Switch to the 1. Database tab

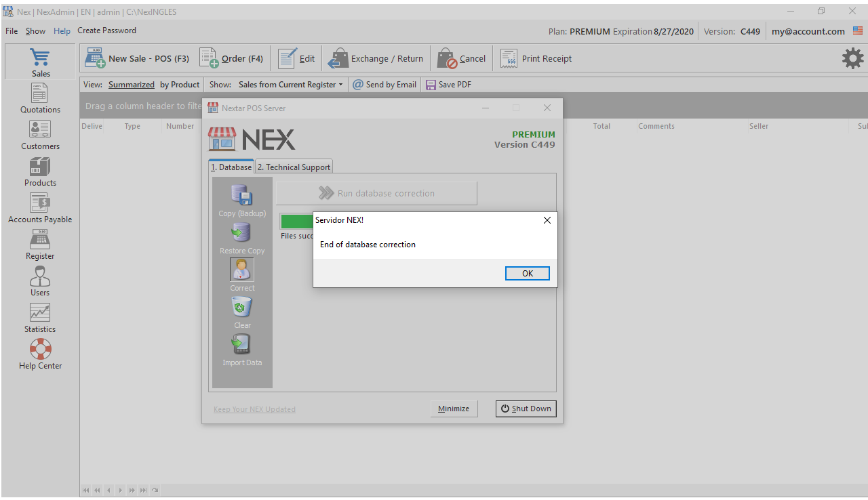tap(231, 167)
